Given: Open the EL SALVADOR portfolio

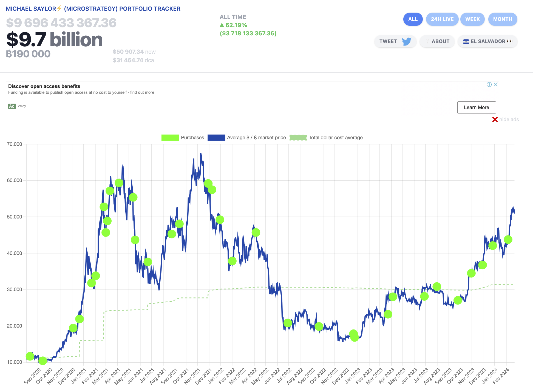Looking at the screenshot, I should point(487,41).
